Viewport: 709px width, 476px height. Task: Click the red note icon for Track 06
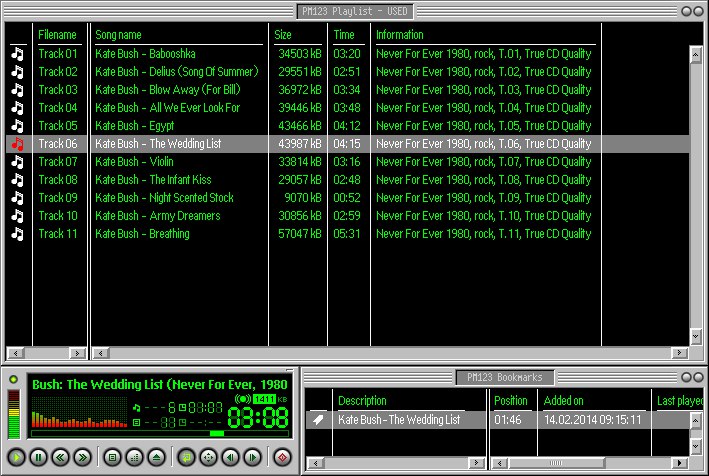point(17,144)
